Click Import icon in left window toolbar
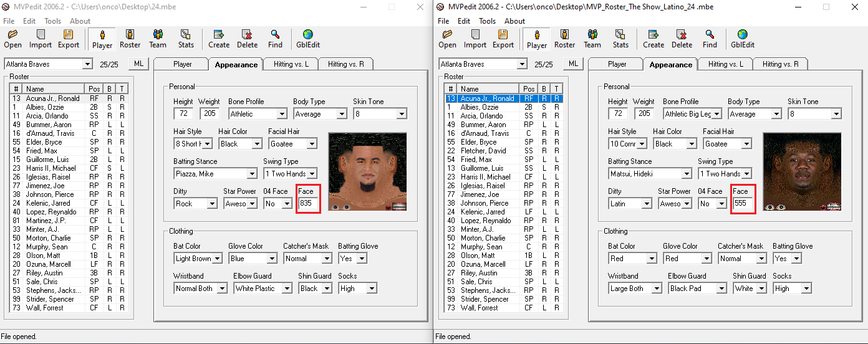Viewport: 868px width, 344px height. [x=41, y=39]
